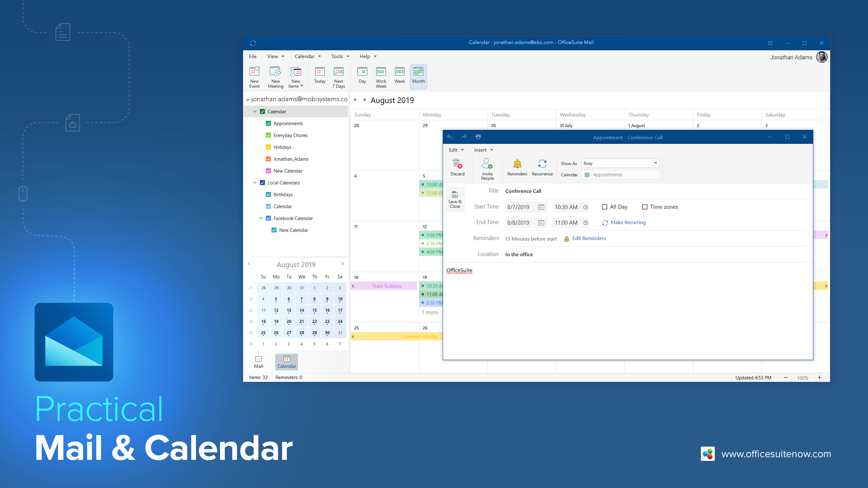This screenshot has height=488, width=868.
Task: Click the Discard icon in appointment editor
Action: [457, 167]
